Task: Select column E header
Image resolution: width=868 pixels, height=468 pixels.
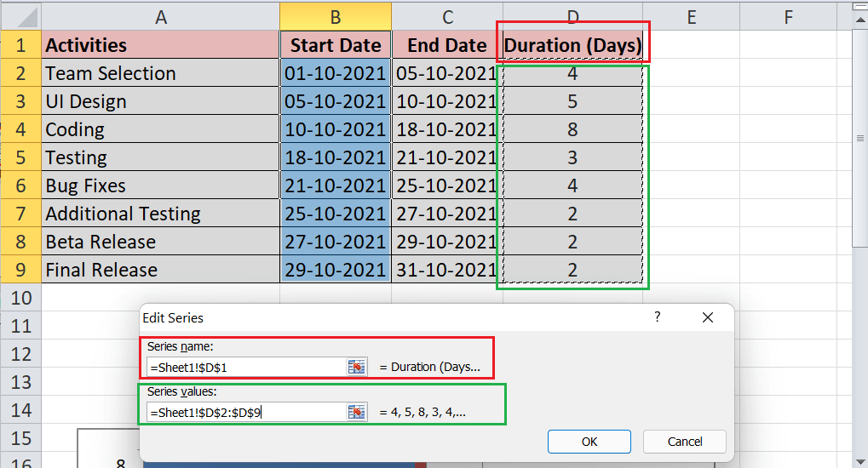Action: (692, 17)
